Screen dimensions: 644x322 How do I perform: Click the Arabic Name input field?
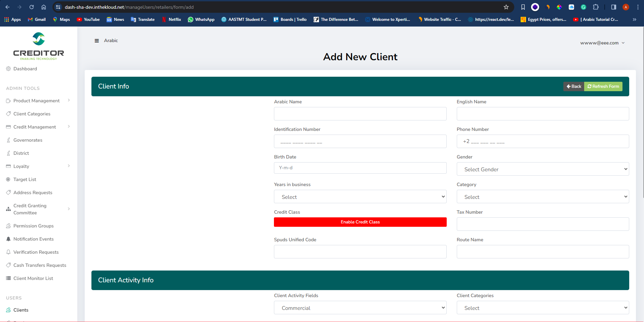[x=360, y=114]
